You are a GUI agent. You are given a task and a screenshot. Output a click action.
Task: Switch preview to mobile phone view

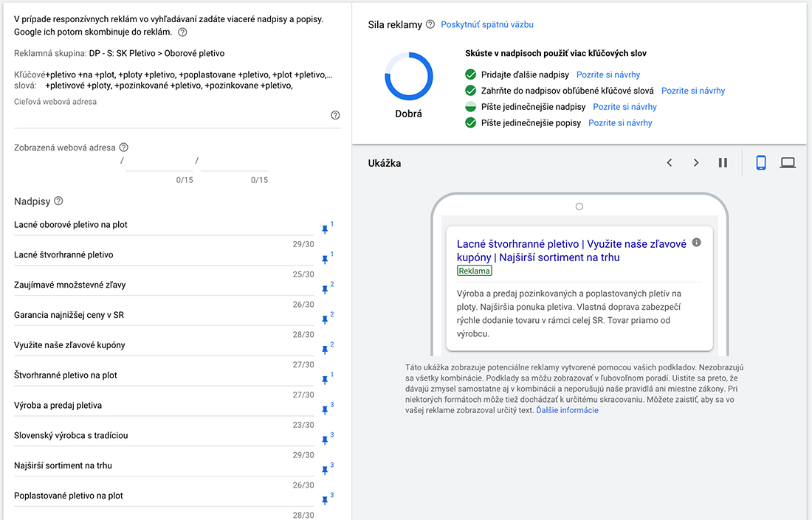(761, 162)
